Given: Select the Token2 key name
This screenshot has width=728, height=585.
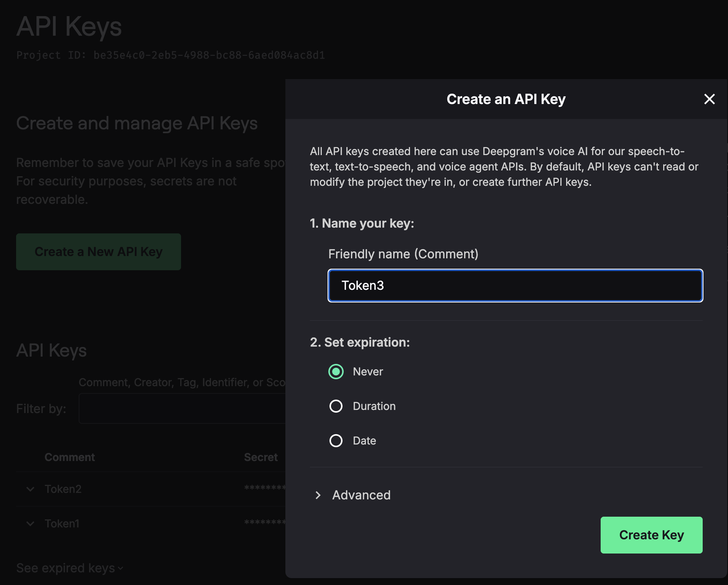Looking at the screenshot, I should click(x=63, y=489).
